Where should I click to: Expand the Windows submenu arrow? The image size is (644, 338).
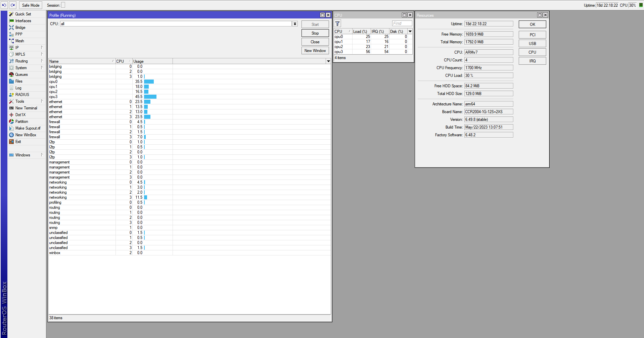point(42,155)
